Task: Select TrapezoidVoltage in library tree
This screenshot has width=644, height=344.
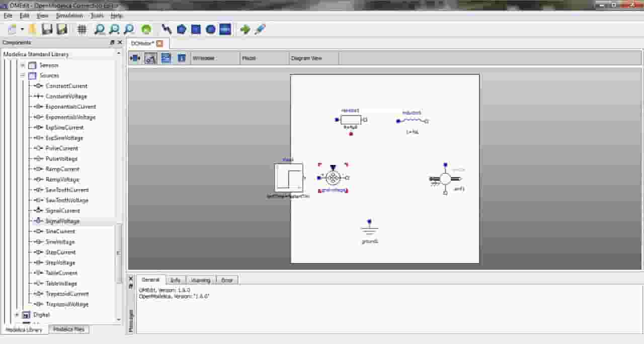Action: coord(67,304)
